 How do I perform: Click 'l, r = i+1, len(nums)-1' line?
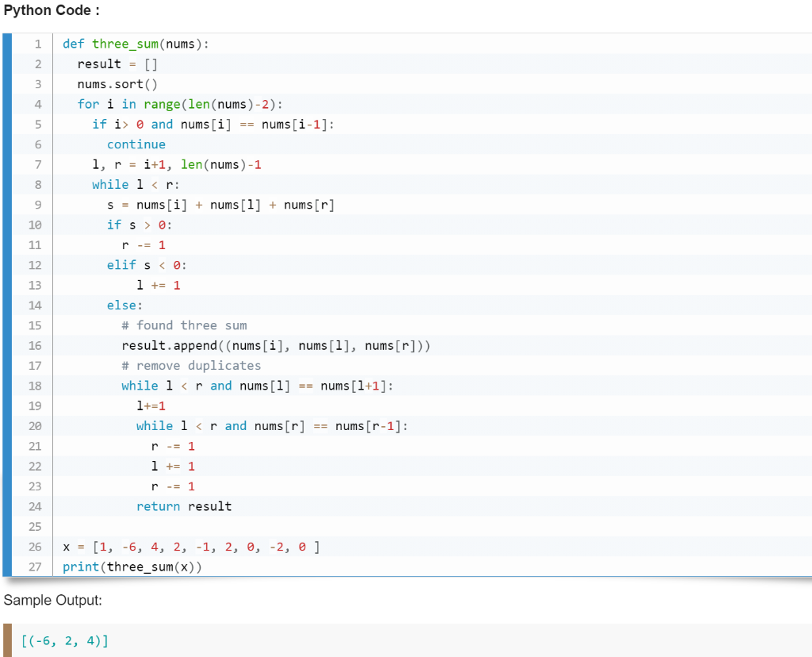click(x=177, y=165)
